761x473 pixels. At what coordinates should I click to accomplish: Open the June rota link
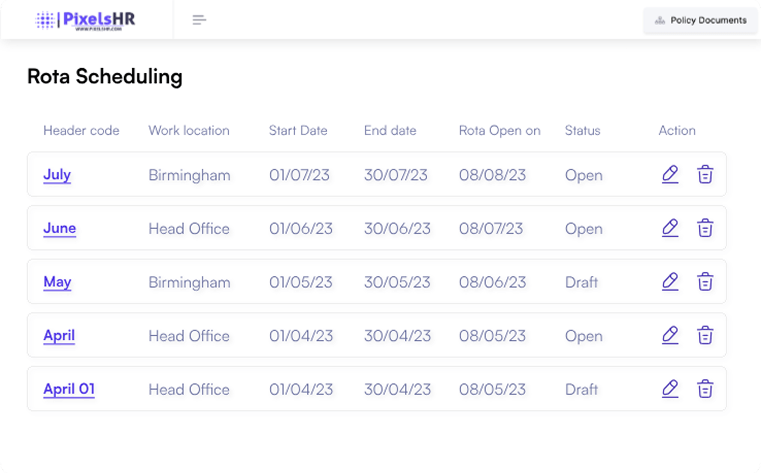click(60, 228)
